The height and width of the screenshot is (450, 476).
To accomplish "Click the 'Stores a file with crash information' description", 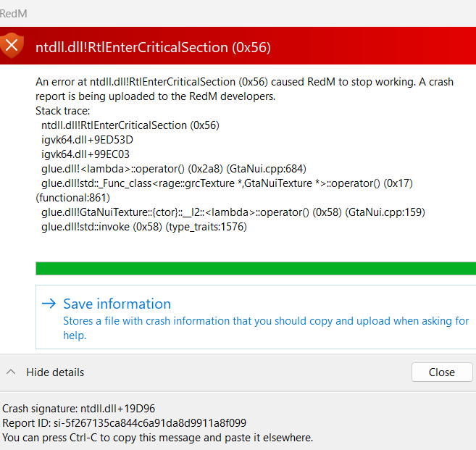I will coord(266,328).
